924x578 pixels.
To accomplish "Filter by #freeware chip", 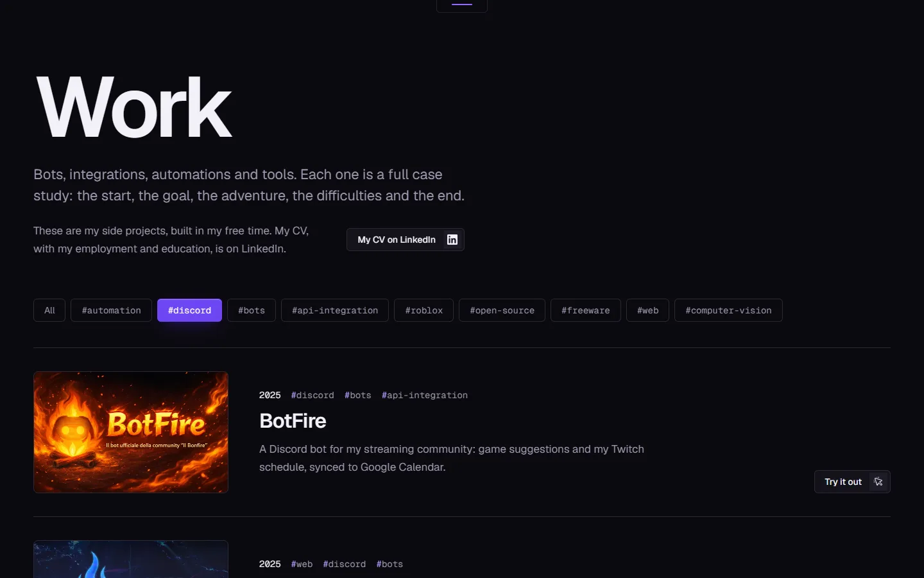I will point(586,310).
